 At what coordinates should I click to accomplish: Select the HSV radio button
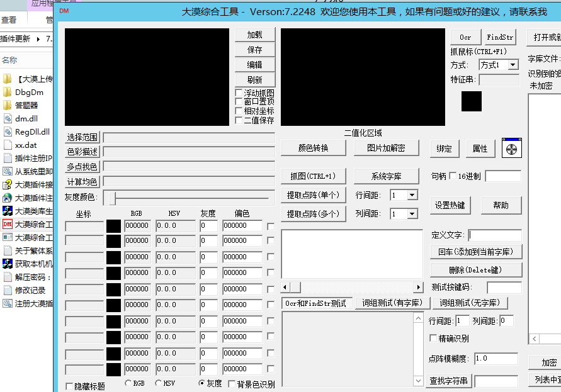tap(159, 383)
